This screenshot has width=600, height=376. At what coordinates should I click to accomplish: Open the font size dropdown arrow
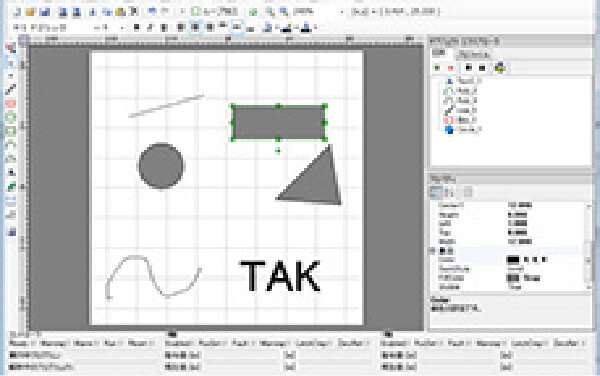pos(122,28)
